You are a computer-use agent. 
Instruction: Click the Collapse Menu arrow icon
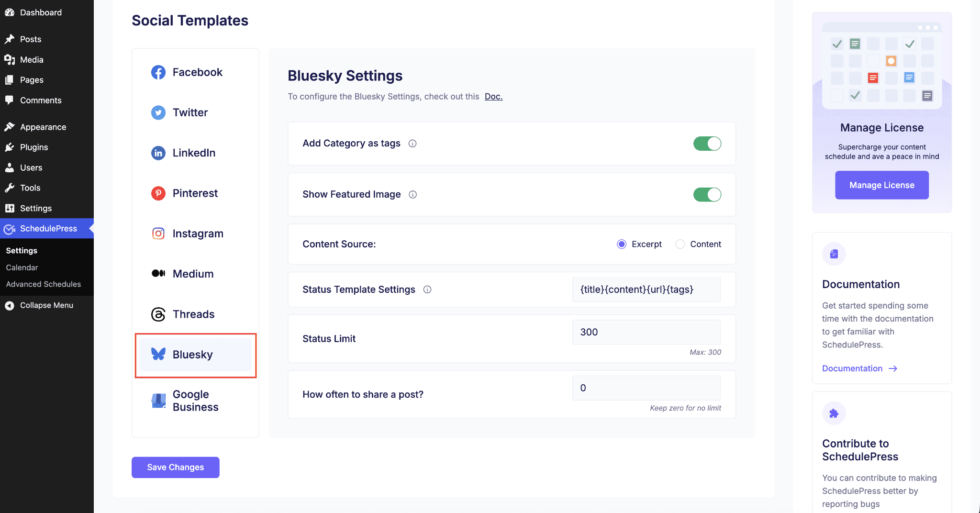point(10,305)
